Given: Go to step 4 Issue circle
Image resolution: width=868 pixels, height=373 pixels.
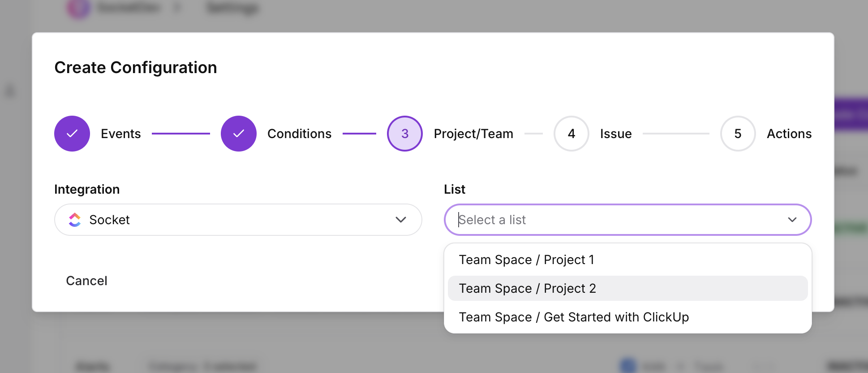Looking at the screenshot, I should 572,134.
